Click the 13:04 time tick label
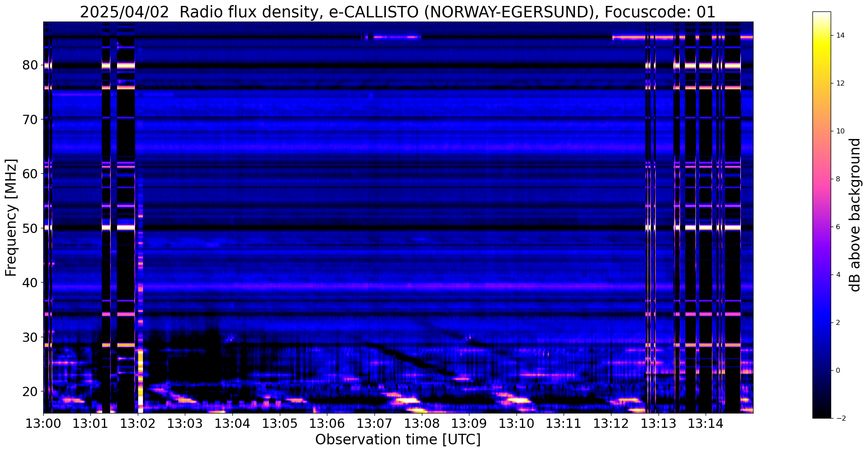Image resolution: width=868 pixels, height=452 pixels. [x=232, y=423]
